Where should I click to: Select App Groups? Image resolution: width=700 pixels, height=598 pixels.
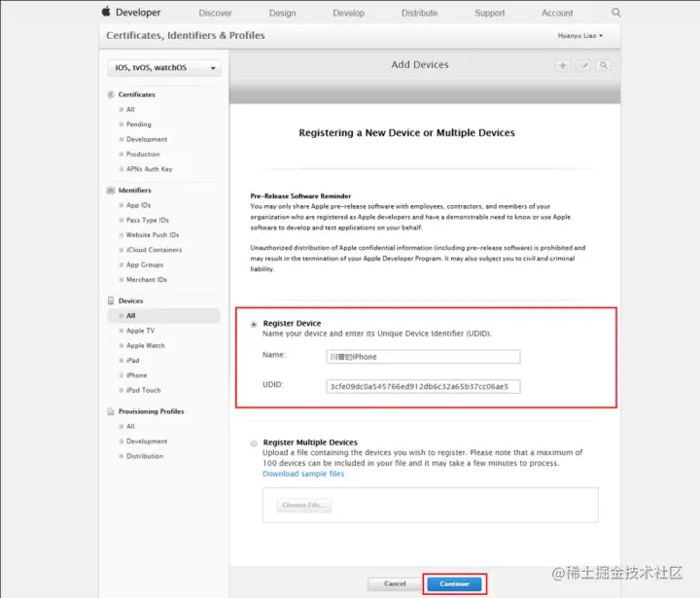coord(145,264)
